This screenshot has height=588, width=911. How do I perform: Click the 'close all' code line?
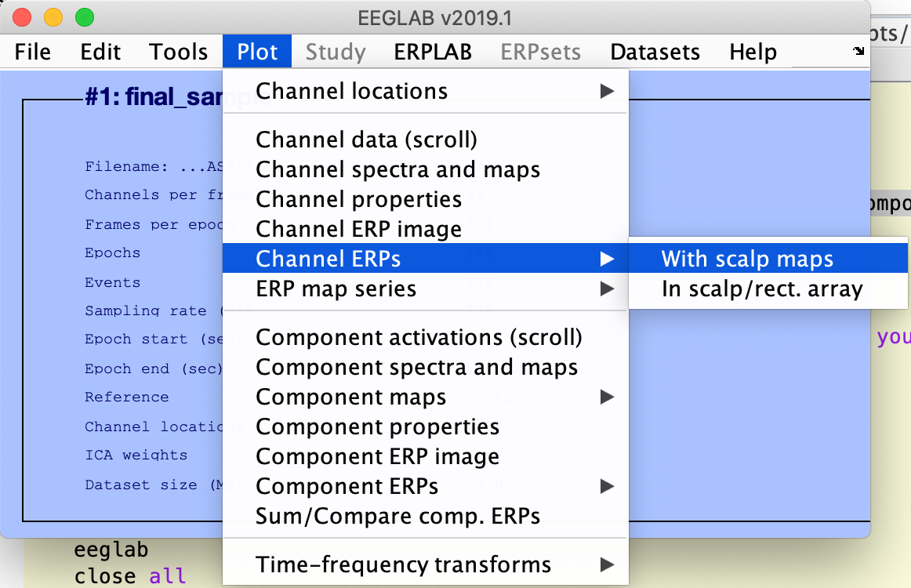click(x=130, y=575)
